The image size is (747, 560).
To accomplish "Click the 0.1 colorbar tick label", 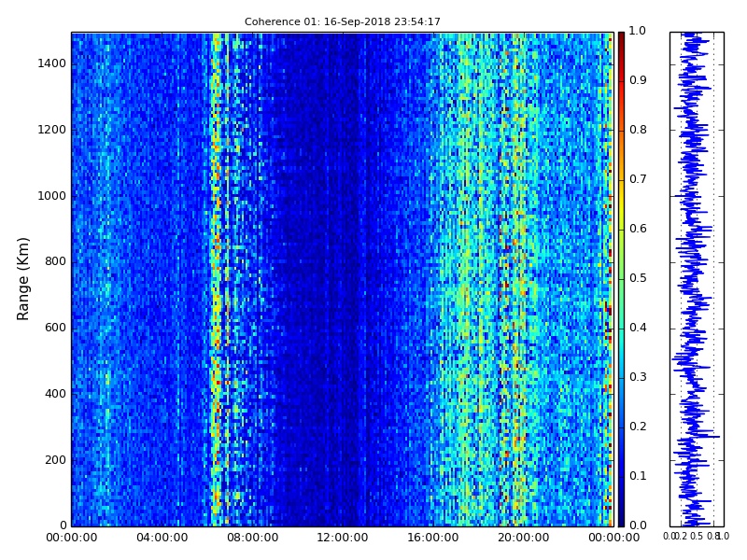I will [x=638, y=476].
